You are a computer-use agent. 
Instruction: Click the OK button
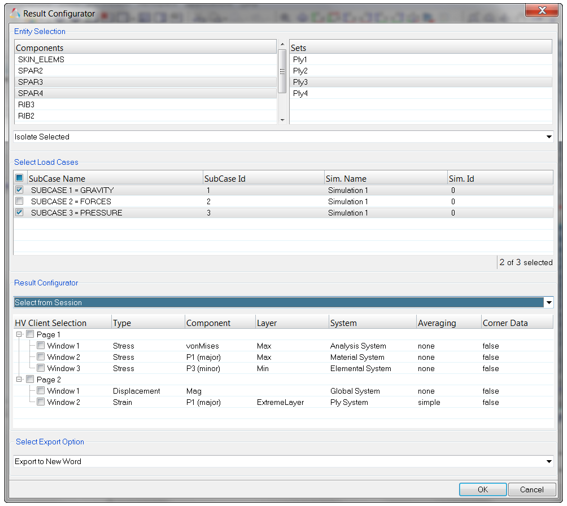tap(483, 490)
